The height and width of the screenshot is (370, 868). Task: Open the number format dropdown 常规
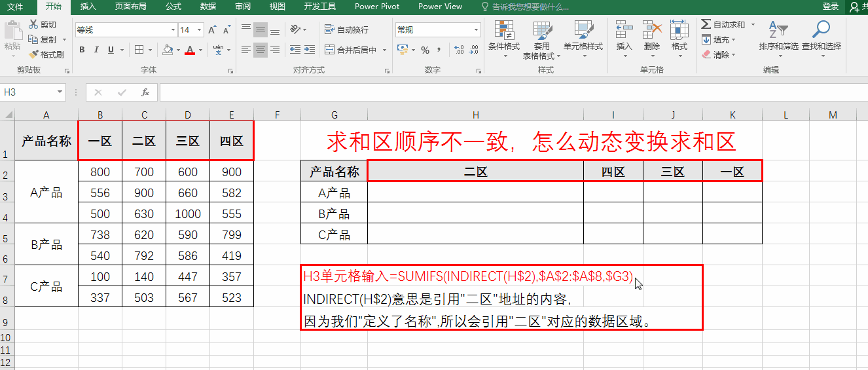point(476,30)
